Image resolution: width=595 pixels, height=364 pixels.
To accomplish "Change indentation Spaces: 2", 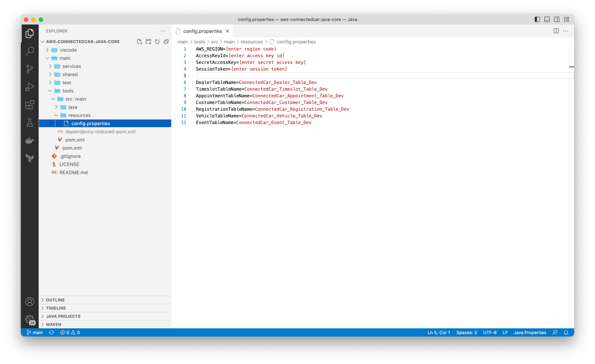I will pyautogui.click(x=466, y=332).
